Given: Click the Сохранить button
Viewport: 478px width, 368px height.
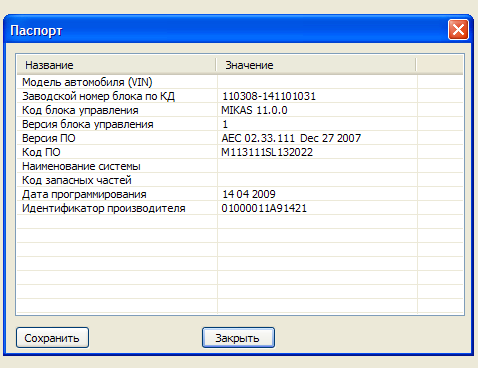Looking at the screenshot, I should [x=52, y=338].
